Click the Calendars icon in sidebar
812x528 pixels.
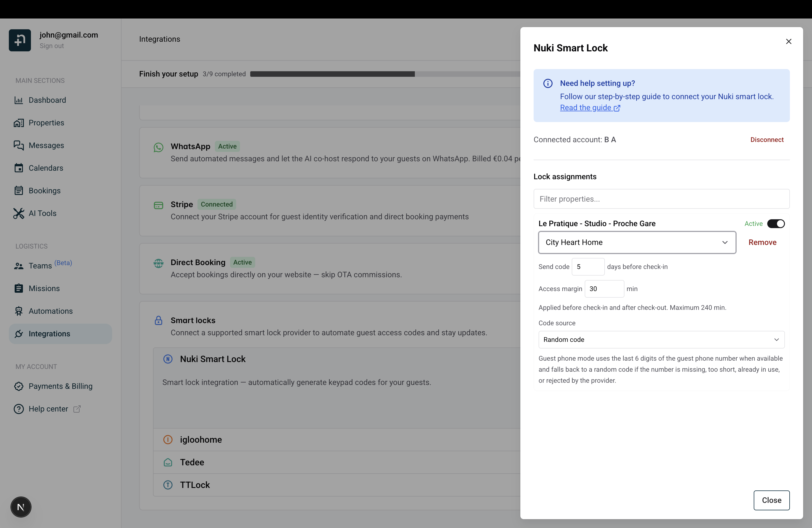pos(19,168)
